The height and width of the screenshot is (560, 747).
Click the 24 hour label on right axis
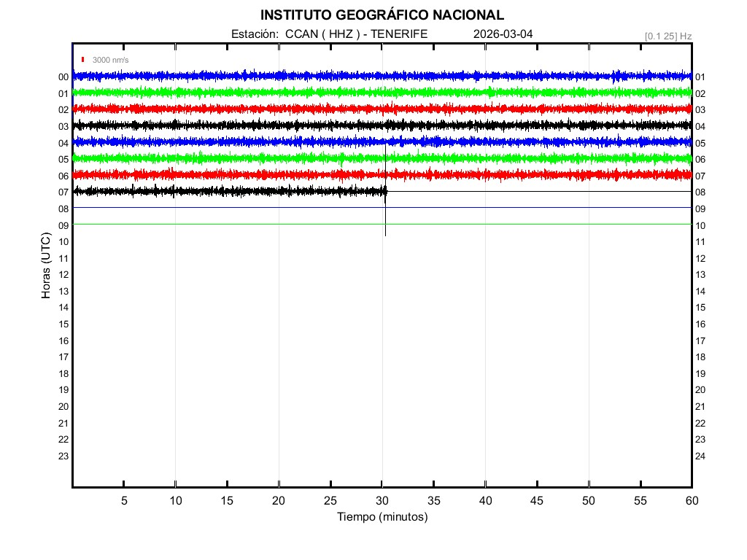pos(700,456)
